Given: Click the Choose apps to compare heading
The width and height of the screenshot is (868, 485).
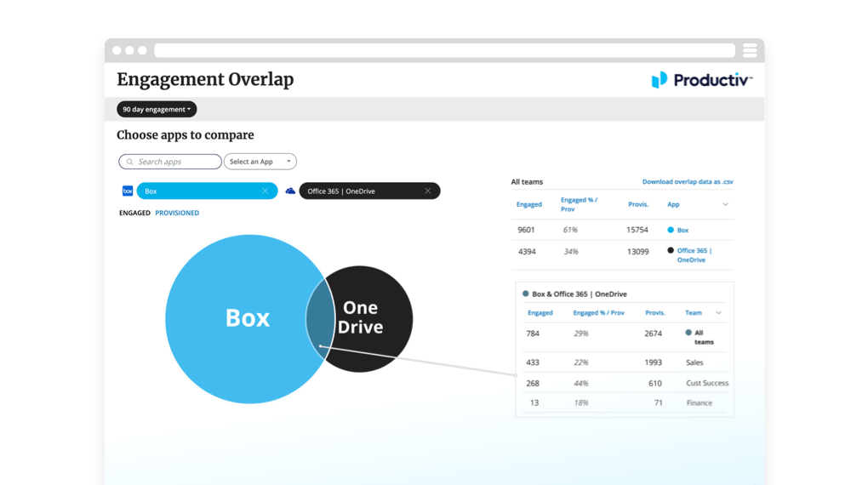Looking at the screenshot, I should pos(186,135).
